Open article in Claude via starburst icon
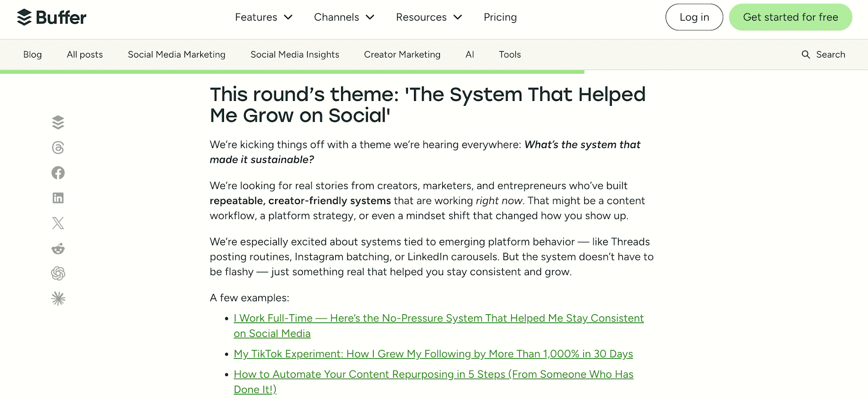 coord(58,299)
